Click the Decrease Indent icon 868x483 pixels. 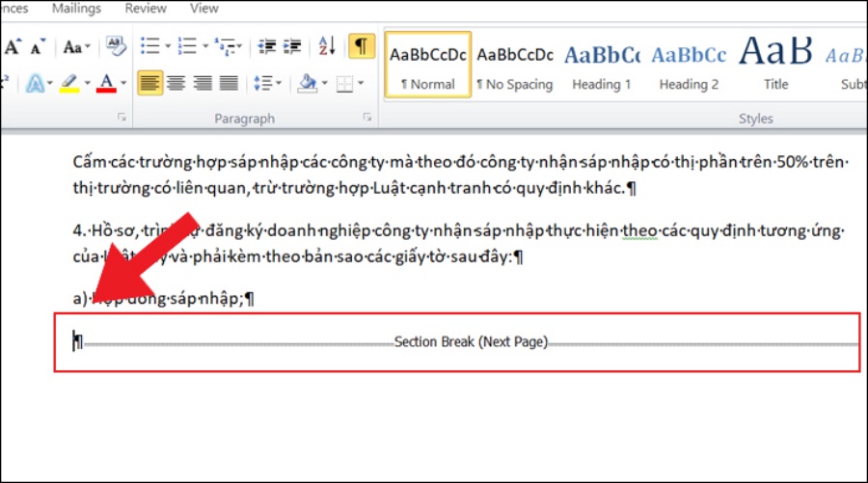267,46
